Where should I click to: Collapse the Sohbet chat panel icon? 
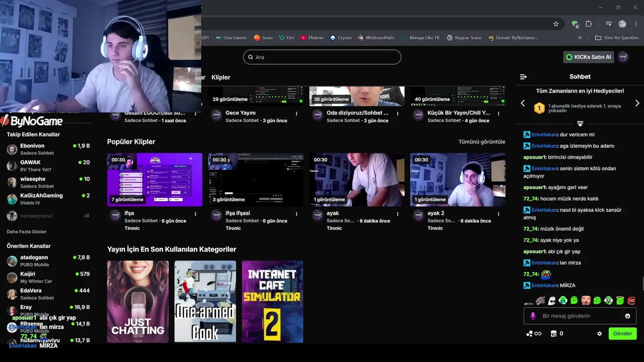tap(523, 77)
